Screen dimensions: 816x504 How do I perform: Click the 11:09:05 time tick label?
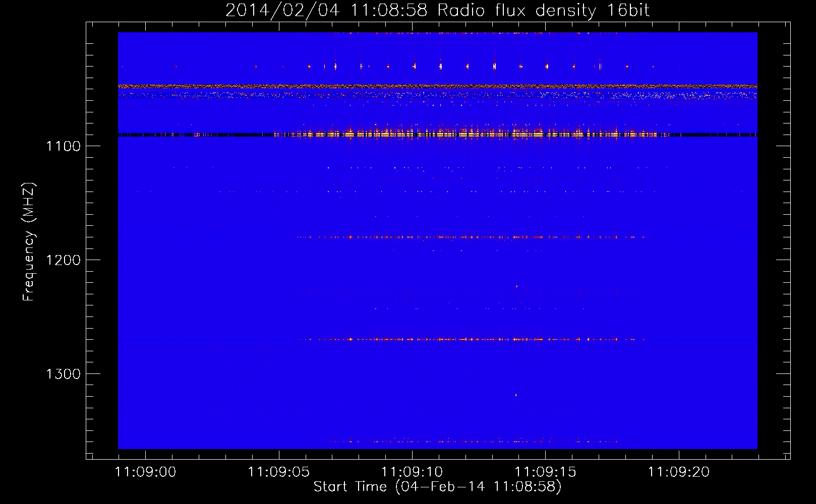[278, 472]
